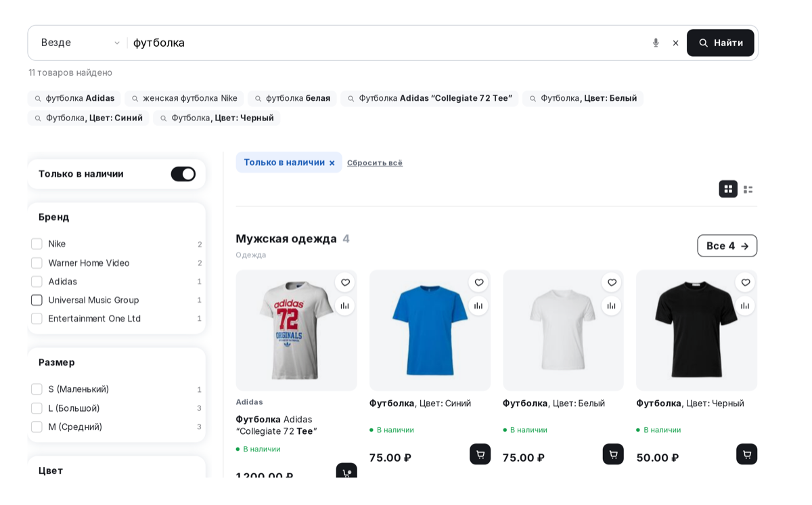Turn off the Только в наличии toggle
The image size is (812, 505).
[x=183, y=174]
